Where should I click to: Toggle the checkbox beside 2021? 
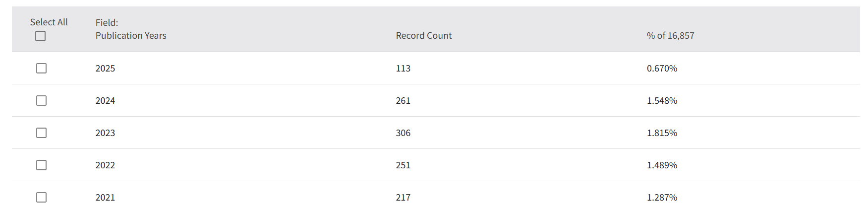coord(42,198)
